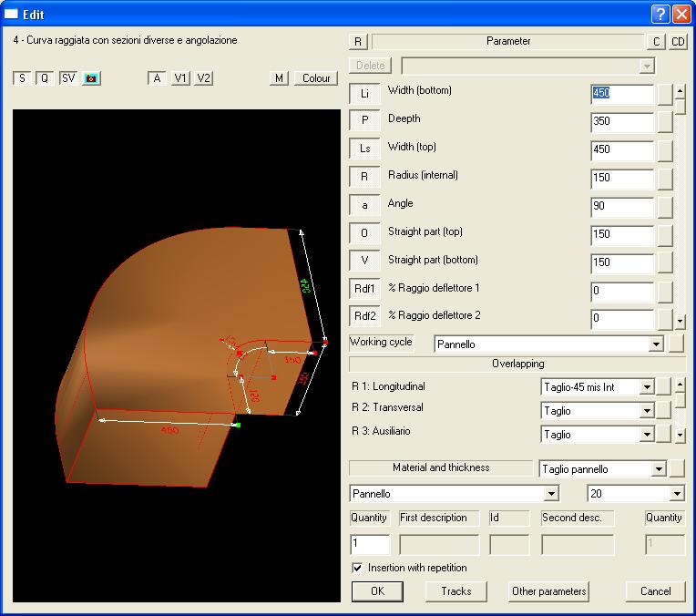
Task: Click the S view button
Action: point(21,78)
